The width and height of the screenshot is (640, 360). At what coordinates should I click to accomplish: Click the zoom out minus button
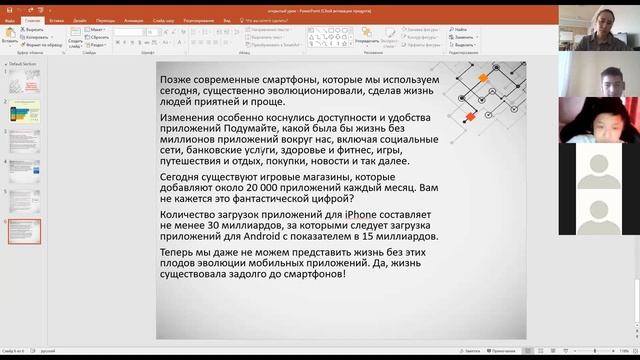pyautogui.click(x=575, y=351)
